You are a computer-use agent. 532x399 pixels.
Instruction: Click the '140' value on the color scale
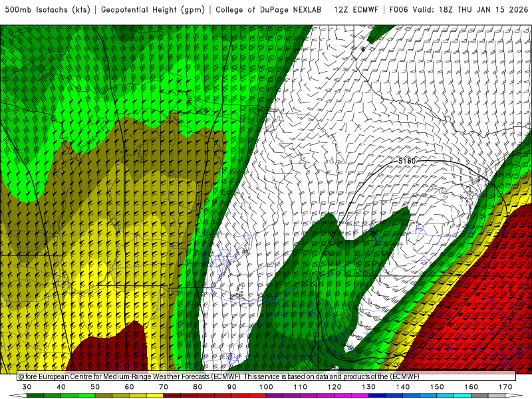(x=403, y=387)
